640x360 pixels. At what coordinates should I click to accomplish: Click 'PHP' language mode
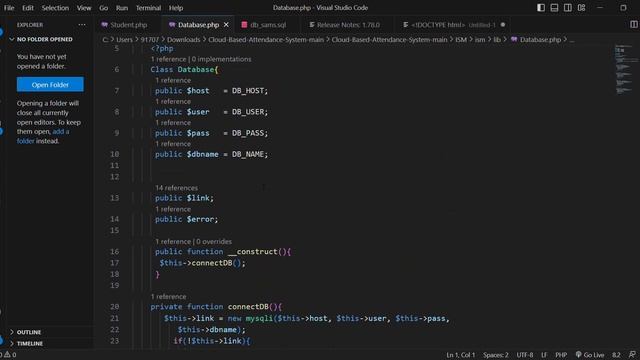[561, 355]
